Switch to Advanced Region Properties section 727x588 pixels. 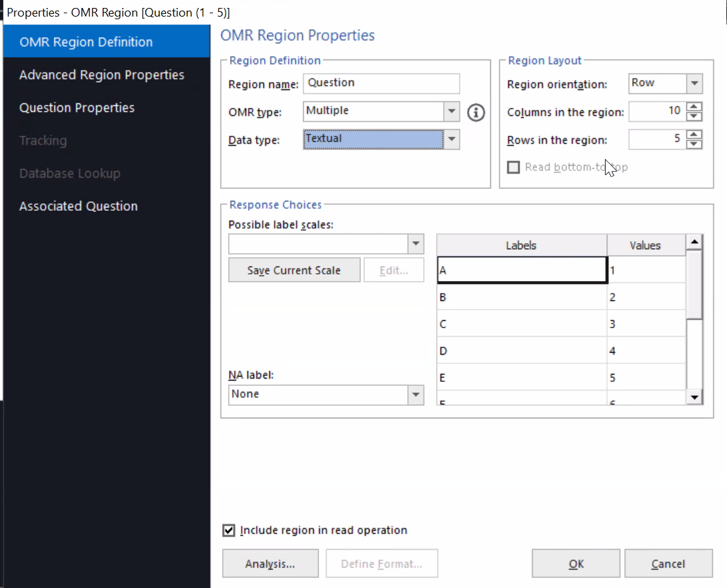(101, 75)
